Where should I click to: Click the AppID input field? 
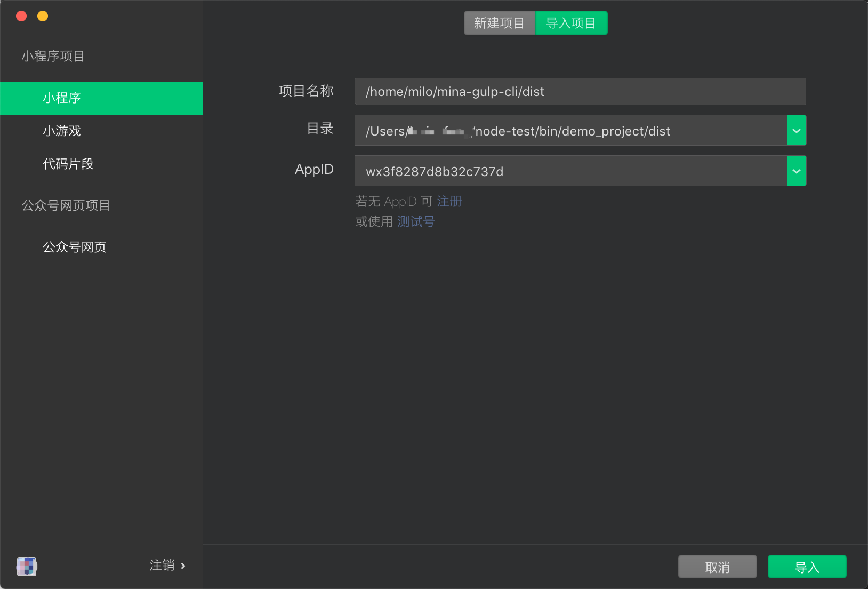click(570, 171)
